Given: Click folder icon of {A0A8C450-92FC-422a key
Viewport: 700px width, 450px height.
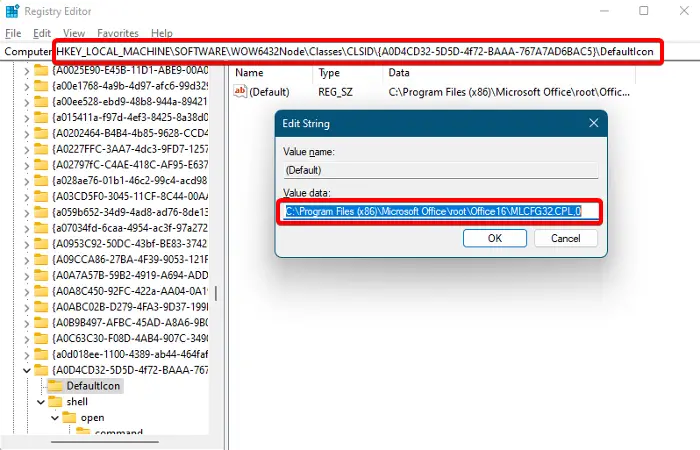Looking at the screenshot, I should [x=41, y=291].
